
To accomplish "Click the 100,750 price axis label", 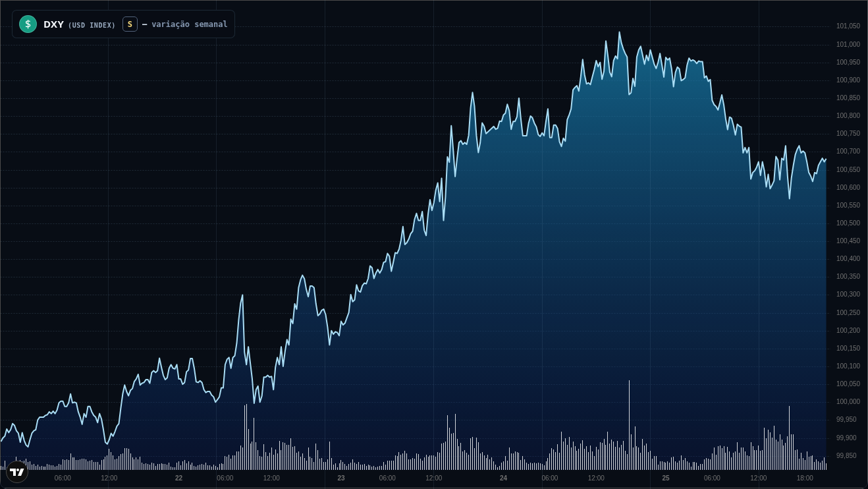I will click(848, 133).
